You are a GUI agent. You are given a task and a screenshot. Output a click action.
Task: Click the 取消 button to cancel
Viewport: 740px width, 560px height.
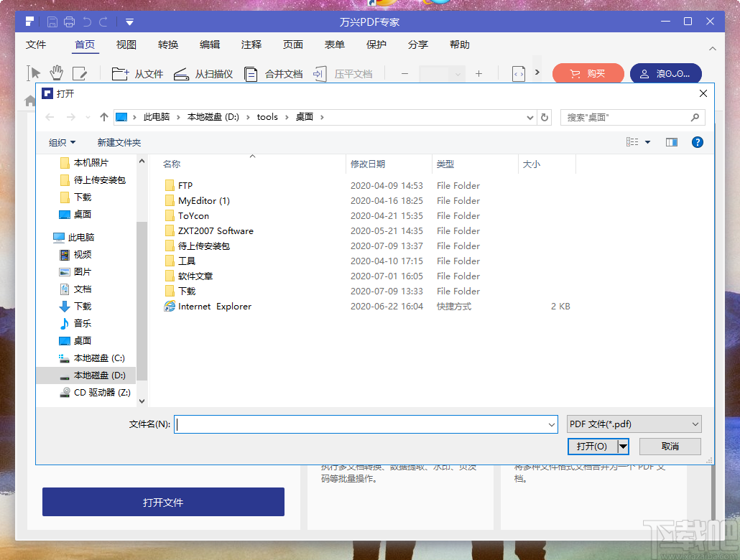(670, 446)
